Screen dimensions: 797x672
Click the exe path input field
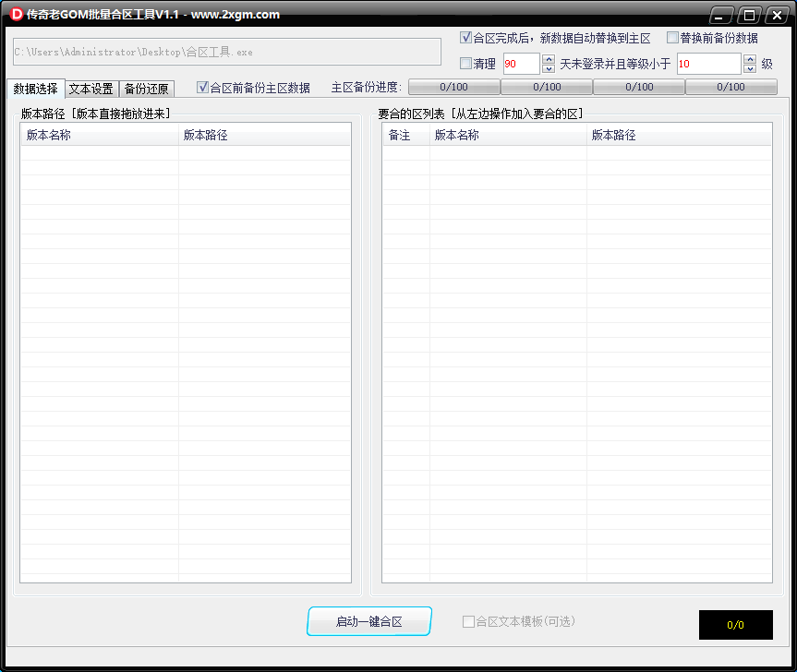pos(224,52)
